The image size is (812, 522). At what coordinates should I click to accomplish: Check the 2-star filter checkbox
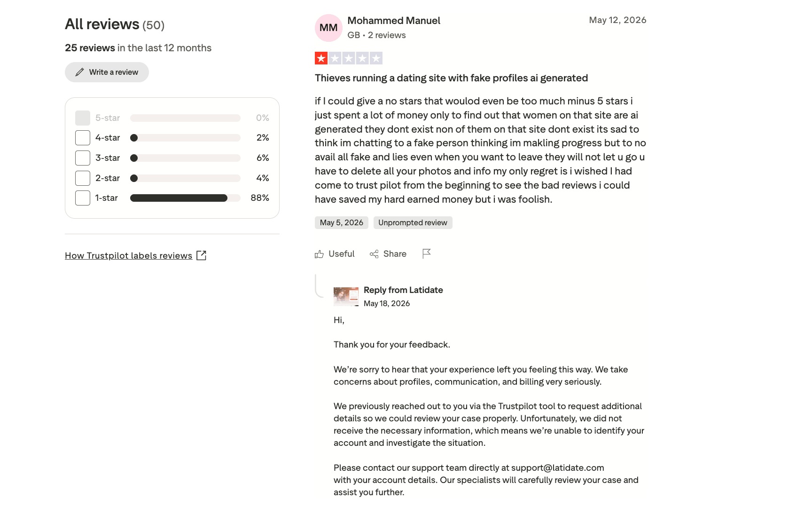click(83, 178)
